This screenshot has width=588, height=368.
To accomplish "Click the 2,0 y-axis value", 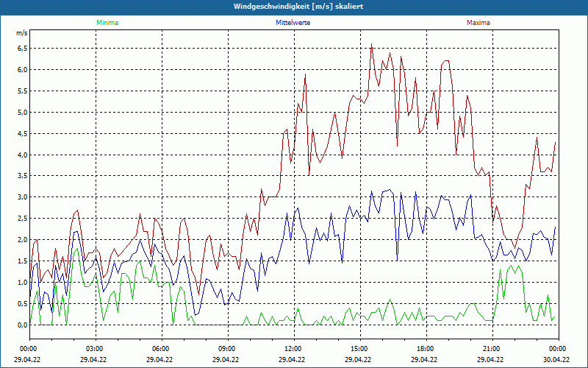I will 23,240.
